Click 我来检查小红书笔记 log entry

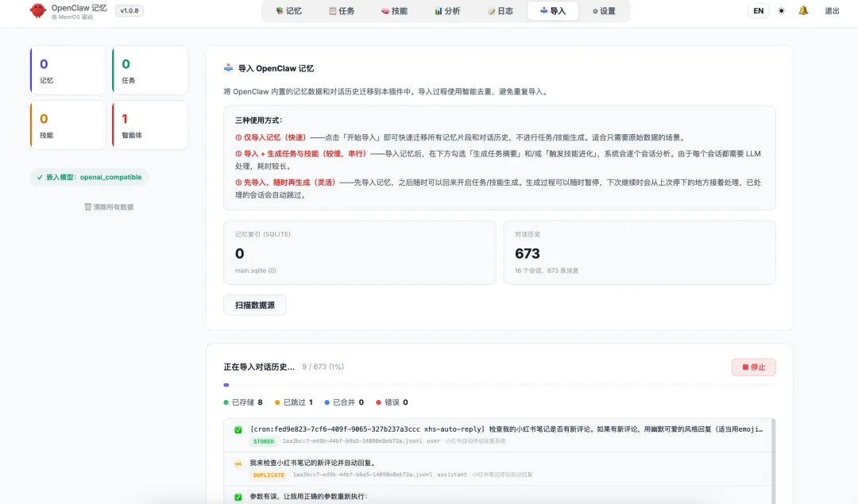(314, 463)
